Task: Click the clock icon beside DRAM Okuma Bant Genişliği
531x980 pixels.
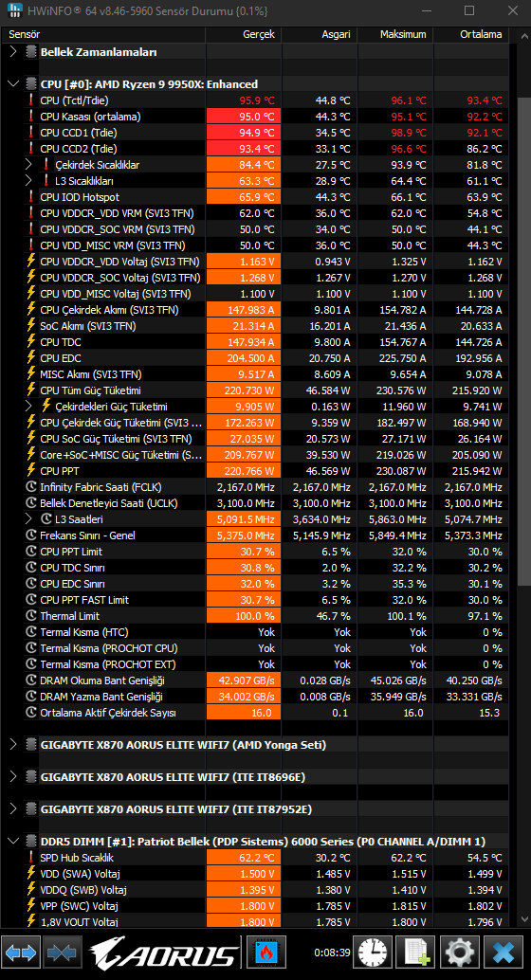Action: (x=31, y=680)
